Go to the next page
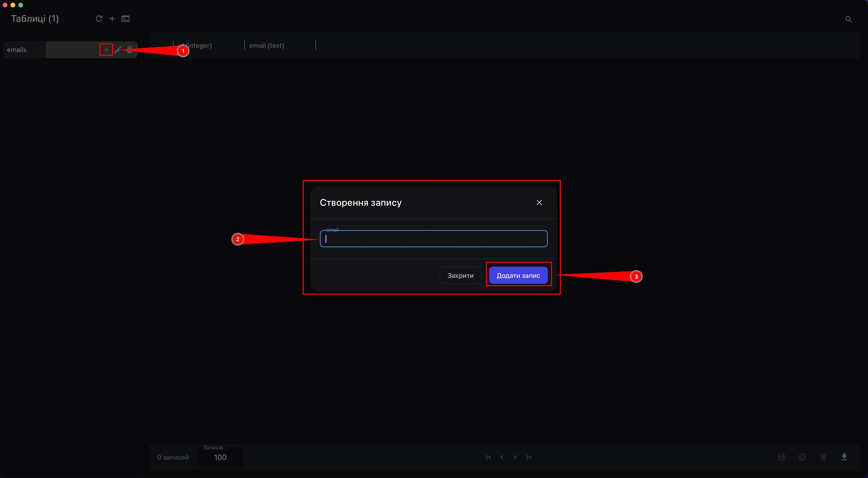868x478 pixels. coord(515,457)
